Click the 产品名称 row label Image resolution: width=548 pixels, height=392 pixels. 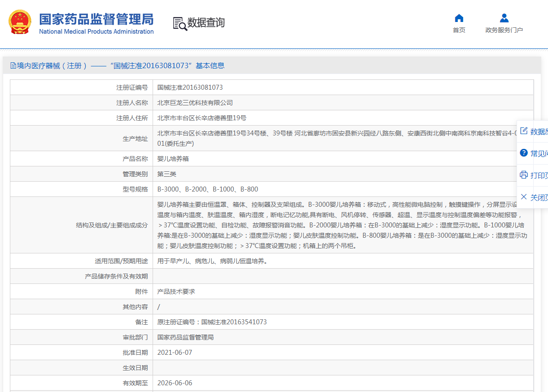135,159
